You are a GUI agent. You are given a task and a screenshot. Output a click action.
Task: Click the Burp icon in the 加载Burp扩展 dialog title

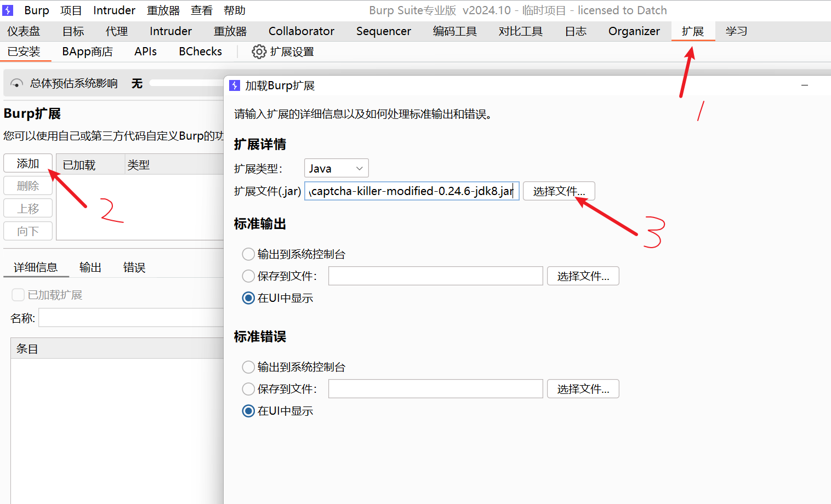tap(235, 85)
